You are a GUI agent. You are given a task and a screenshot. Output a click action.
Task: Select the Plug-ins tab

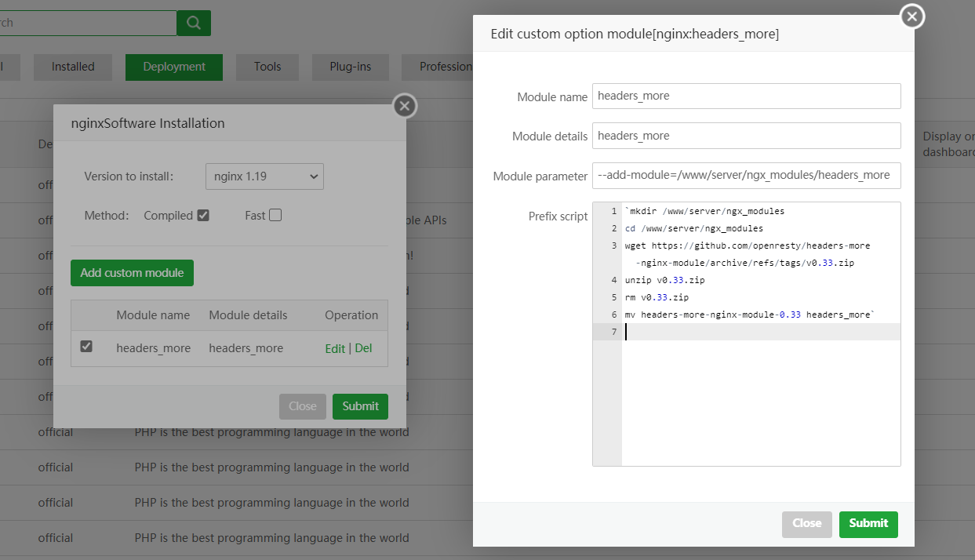[351, 67]
